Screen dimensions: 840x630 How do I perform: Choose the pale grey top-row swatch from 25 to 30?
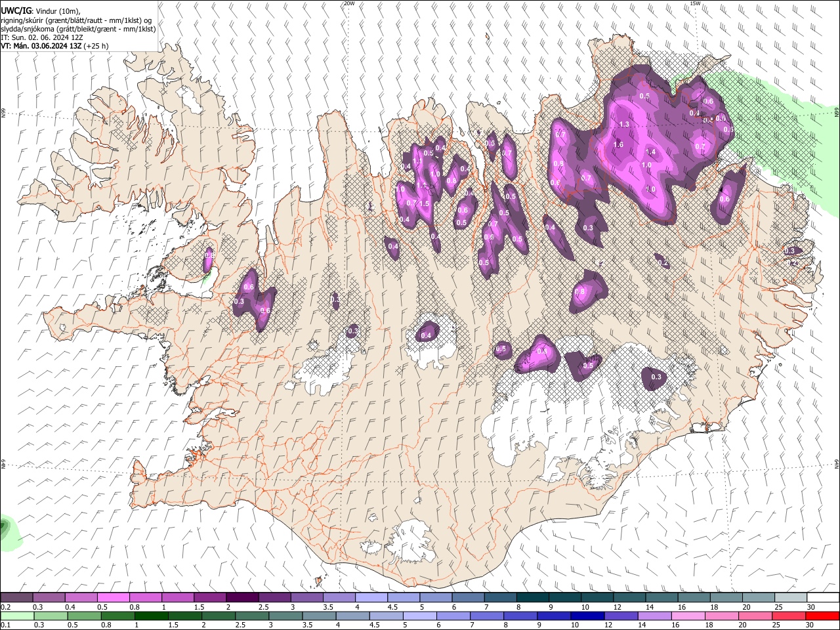click(x=791, y=598)
